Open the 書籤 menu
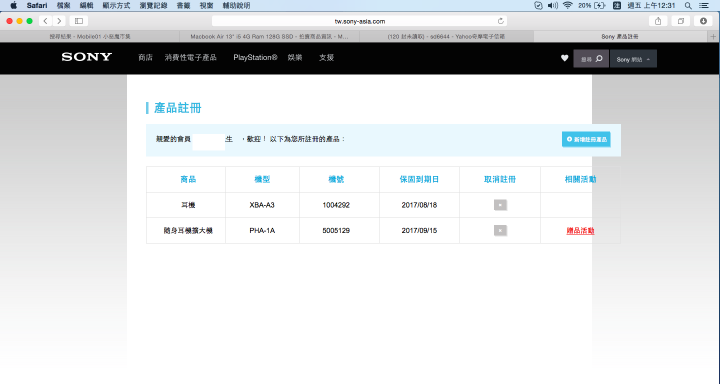 [x=183, y=6]
